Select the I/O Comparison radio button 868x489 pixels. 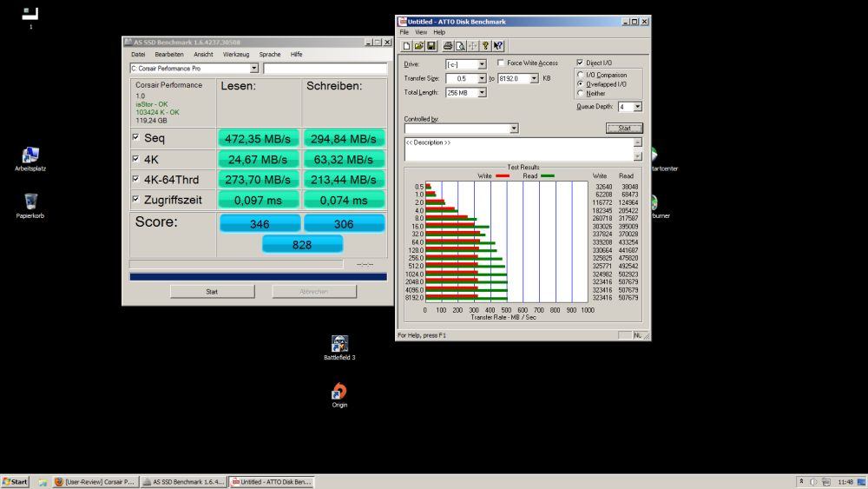(x=580, y=74)
